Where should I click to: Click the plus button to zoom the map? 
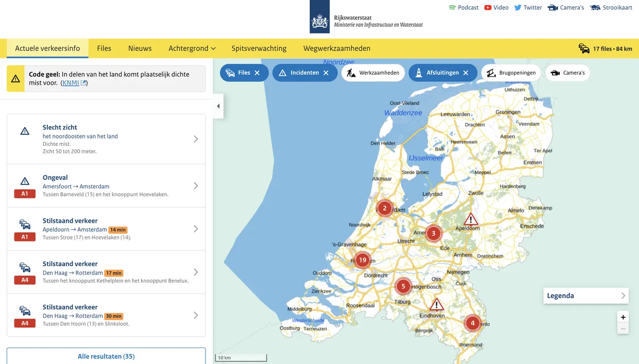(623, 317)
